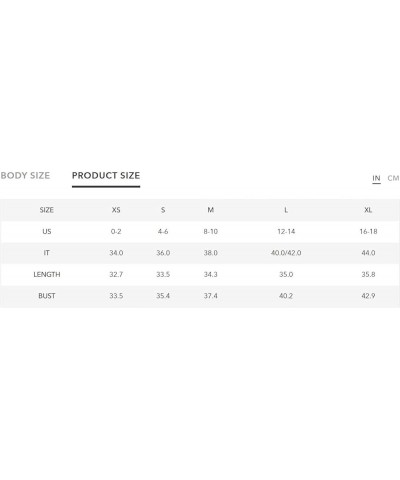Click the 37.4 bust value
400x480 pixels.
(211, 296)
